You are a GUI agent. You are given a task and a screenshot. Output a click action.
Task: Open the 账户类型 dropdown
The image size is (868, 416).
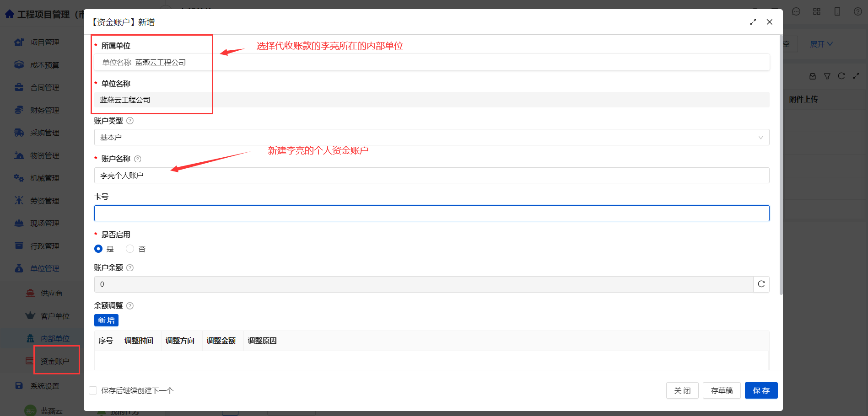point(431,137)
